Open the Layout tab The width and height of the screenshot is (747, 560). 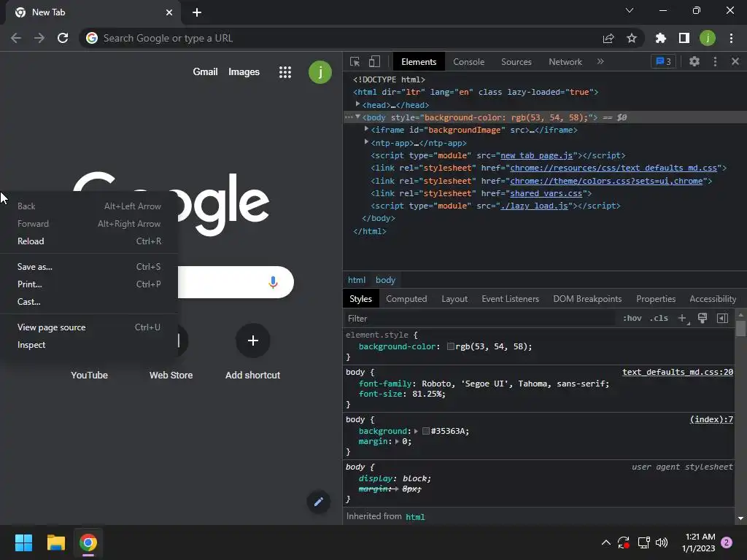pyautogui.click(x=454, y=299)
